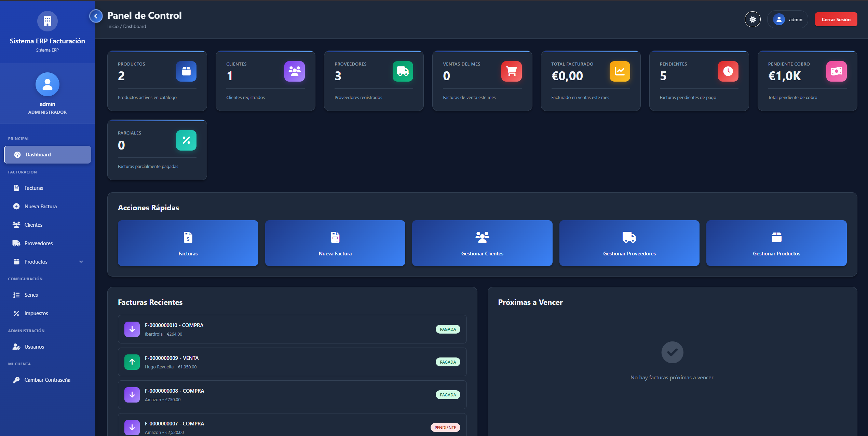Screen dimensions: 868x436
Task: Open invoice F-0000000009 VENTA row
Action: click(x=292, y=362)
